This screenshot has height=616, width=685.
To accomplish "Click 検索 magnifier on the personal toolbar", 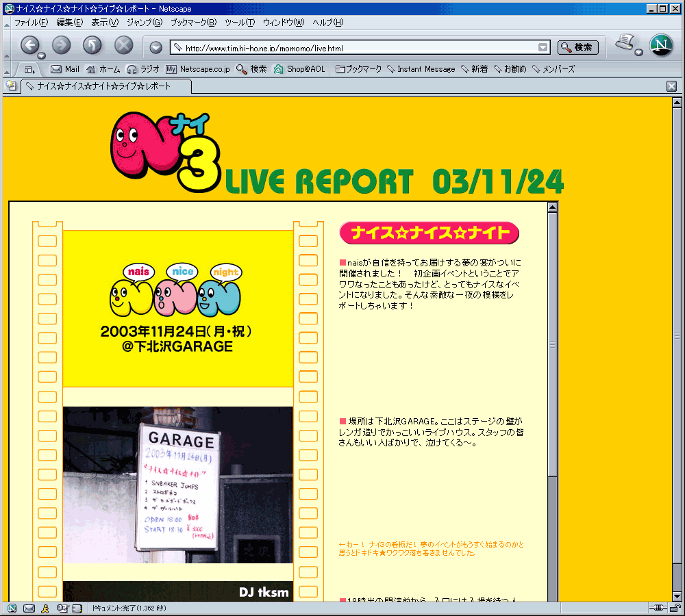I will (x=251, y=69).
